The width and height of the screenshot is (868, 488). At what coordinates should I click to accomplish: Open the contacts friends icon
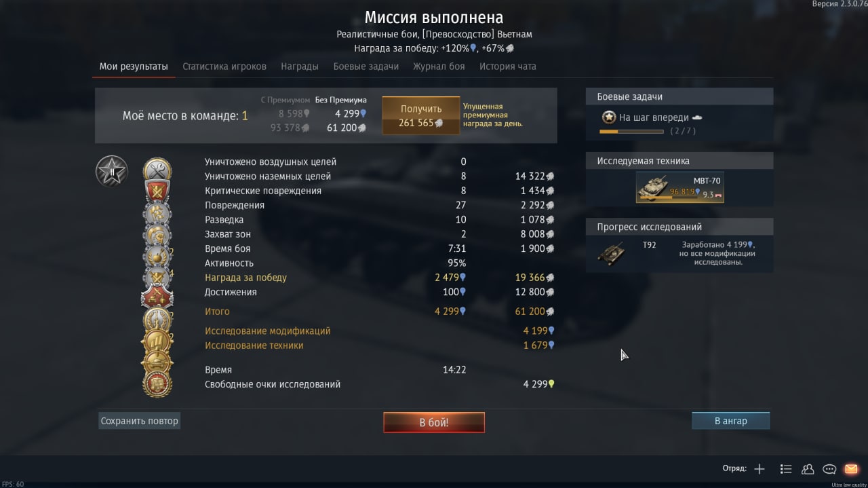808,469
